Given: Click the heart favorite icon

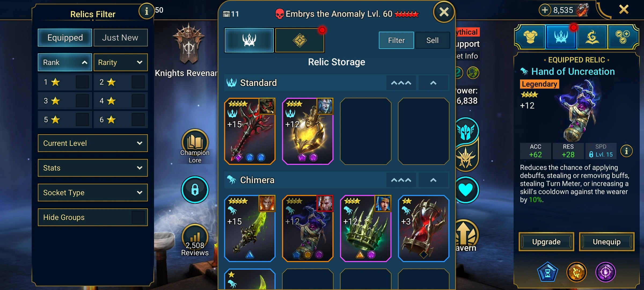Looking at the screenshot, I should (466, 190).
